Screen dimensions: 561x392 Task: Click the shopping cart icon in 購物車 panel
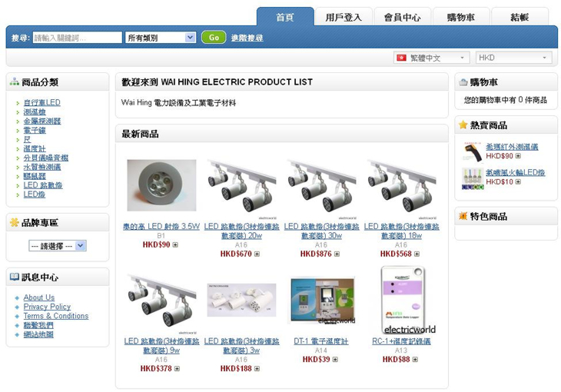(x=463, y=82)
